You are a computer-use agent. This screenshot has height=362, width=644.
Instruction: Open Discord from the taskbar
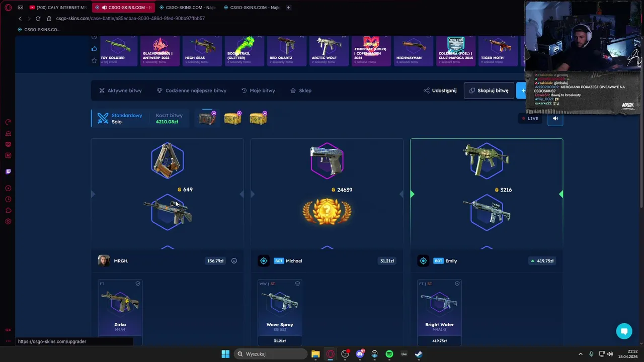[x=360, y=354]
